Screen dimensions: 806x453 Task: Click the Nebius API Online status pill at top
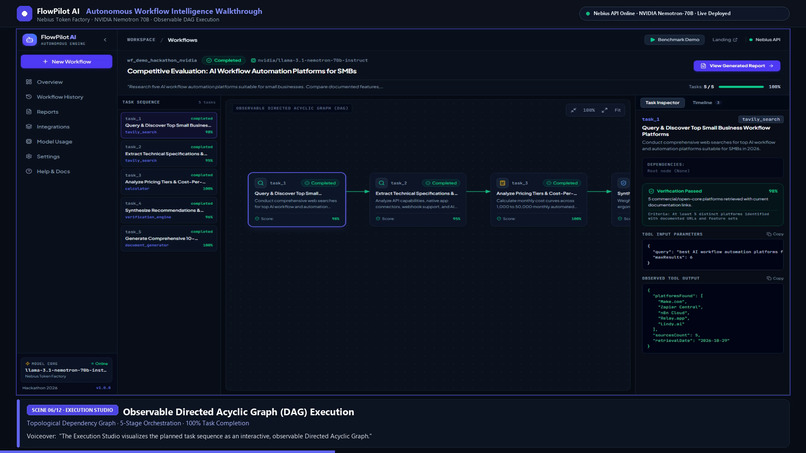tap(684, 13)
